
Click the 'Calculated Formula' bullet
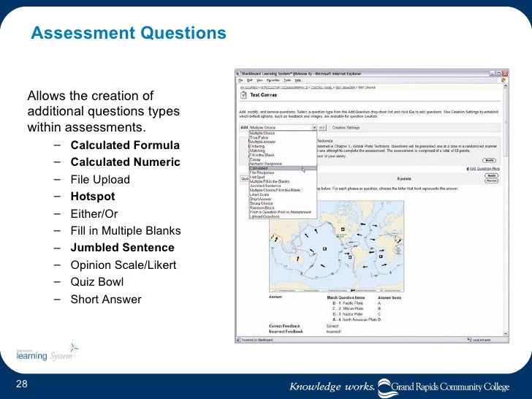point(125,145)
